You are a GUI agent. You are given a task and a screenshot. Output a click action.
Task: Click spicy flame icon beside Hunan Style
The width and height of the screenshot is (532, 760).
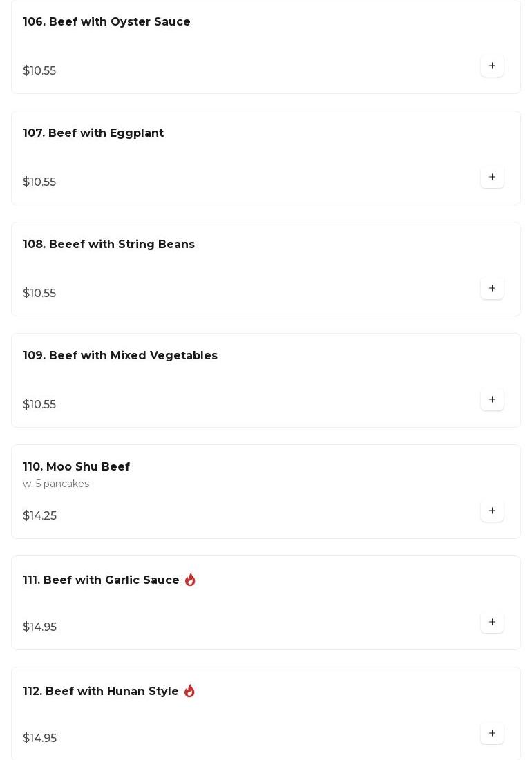pyautogui.click(x=189, y=691)
